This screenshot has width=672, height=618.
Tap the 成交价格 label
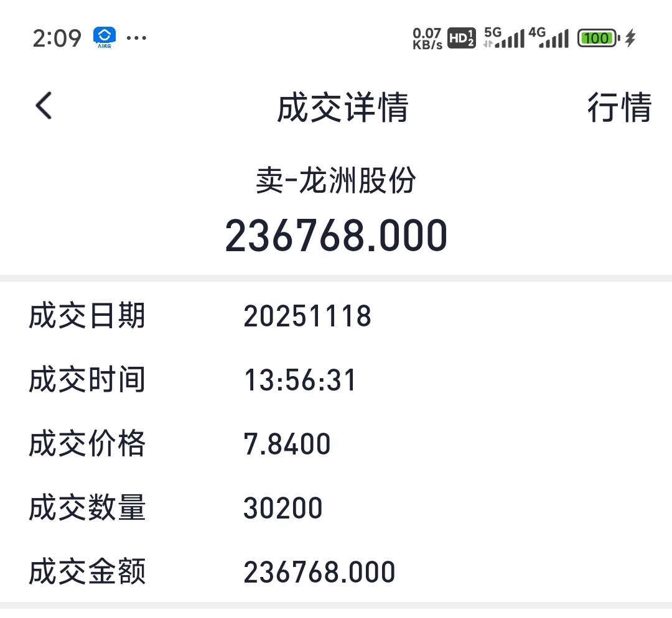click(87, 444)
